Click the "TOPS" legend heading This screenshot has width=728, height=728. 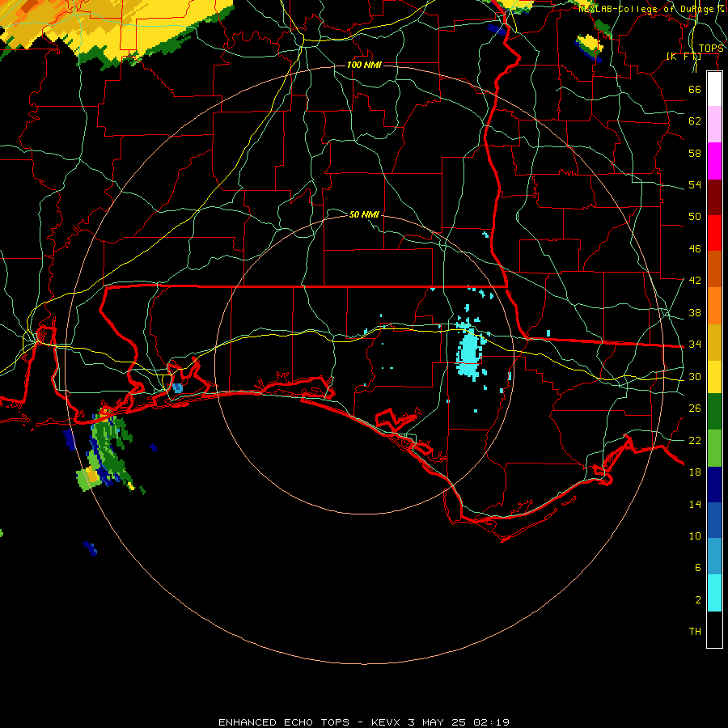click(x=711, y=49)
